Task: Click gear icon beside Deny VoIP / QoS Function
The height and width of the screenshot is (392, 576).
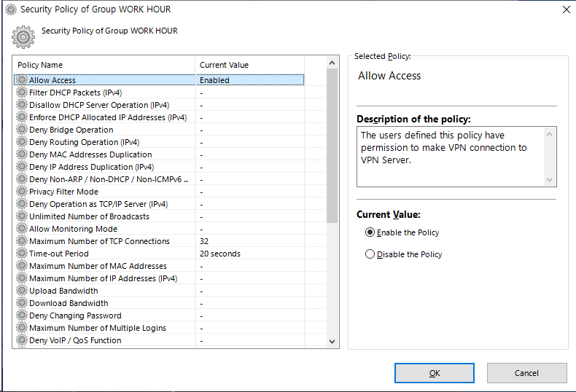Action: [x=22, y=340]
